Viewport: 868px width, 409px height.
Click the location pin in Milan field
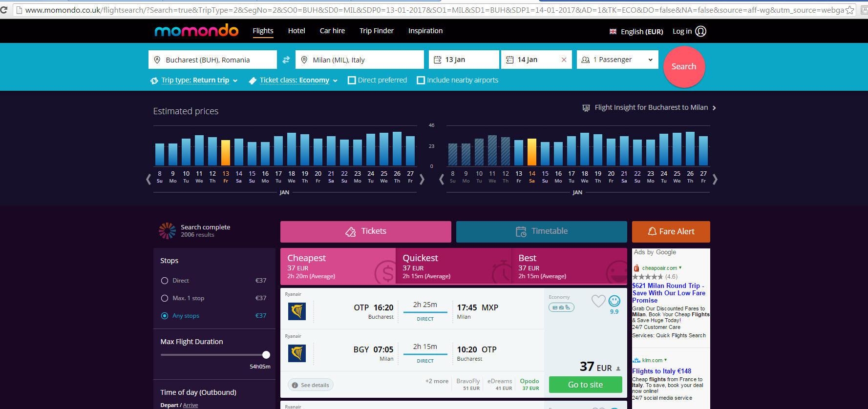click(x=304, y=60)
